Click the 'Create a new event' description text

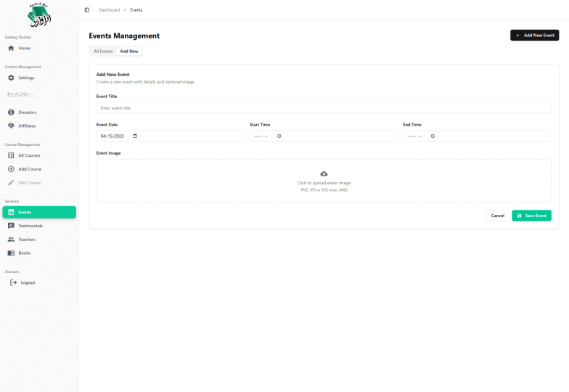(x=145, y=81)
